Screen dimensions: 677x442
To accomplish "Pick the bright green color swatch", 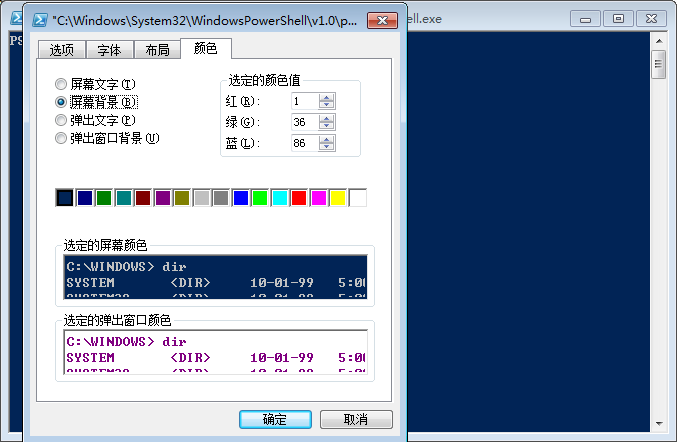I will (x=260, y=198).
